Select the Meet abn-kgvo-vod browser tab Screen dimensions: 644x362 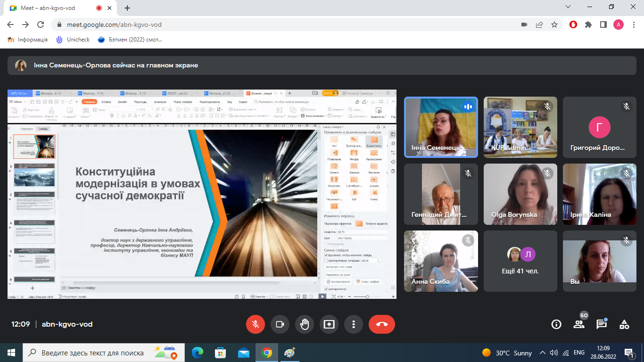(52, 8)
